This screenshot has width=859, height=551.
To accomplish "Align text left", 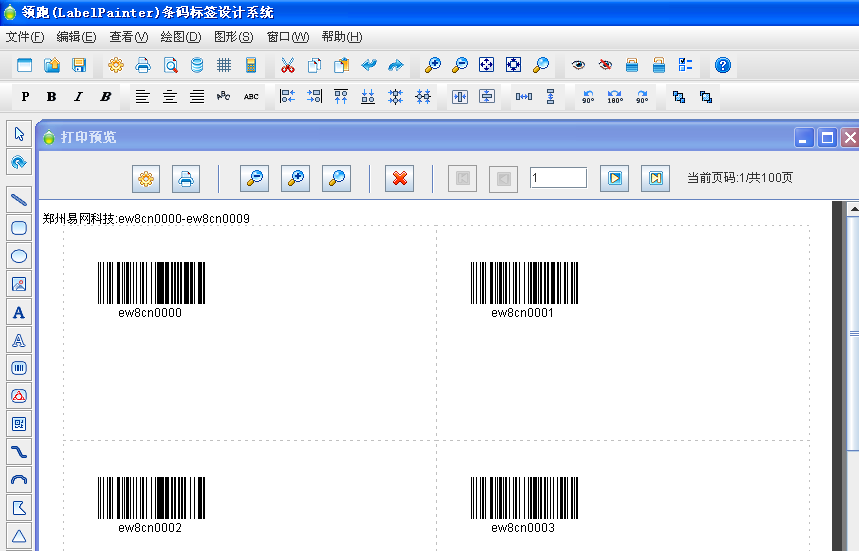I will [x=142, y=97].
